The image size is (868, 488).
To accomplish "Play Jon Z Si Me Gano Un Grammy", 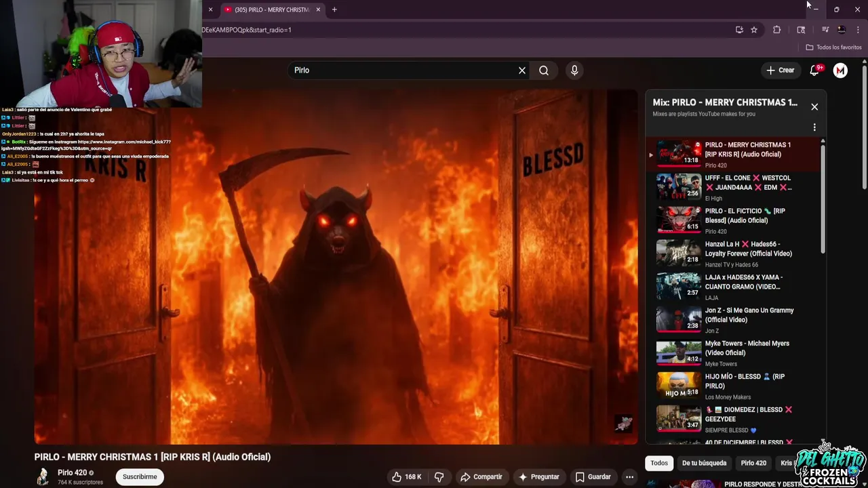I will pos(732,321).
